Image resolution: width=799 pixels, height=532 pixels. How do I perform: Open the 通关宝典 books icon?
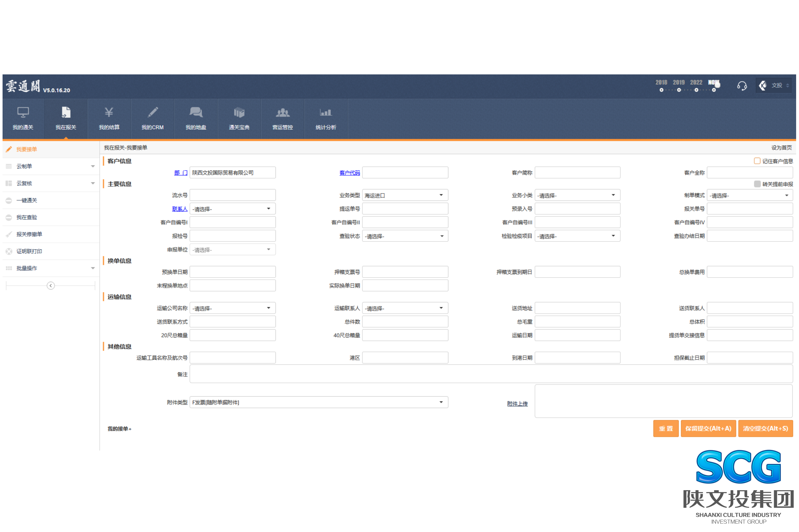[239, 112]
